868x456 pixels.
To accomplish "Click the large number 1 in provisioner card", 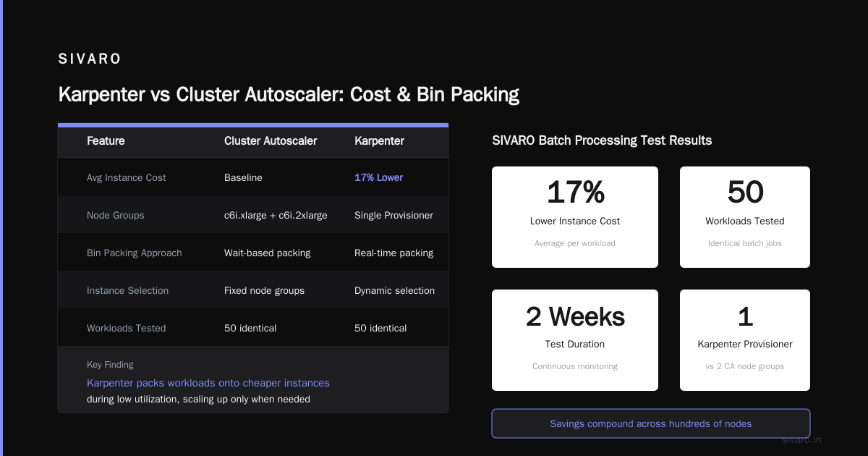I will click(745, 316).
